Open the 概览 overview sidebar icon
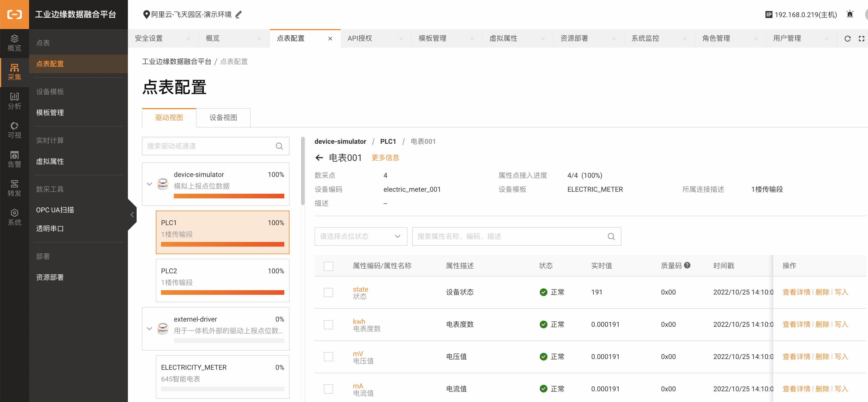The height and width of the screenshot is (402, 868). 15,43
